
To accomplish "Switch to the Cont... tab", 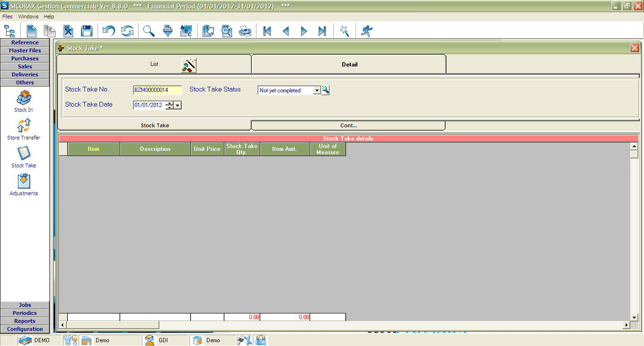I will [x=348, y=125].
